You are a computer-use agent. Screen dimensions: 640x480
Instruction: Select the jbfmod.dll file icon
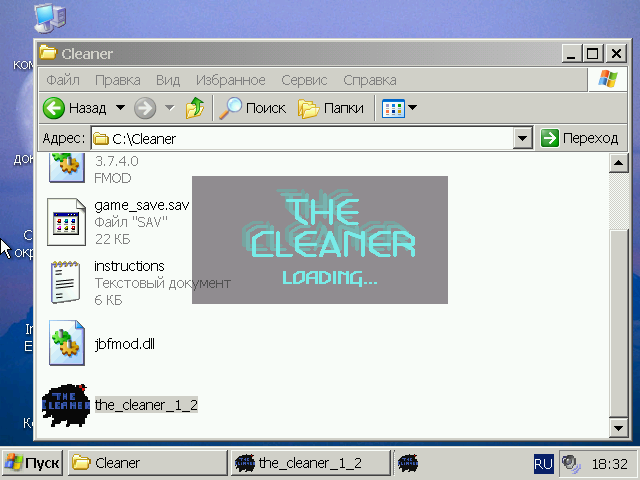click(67, 343)
